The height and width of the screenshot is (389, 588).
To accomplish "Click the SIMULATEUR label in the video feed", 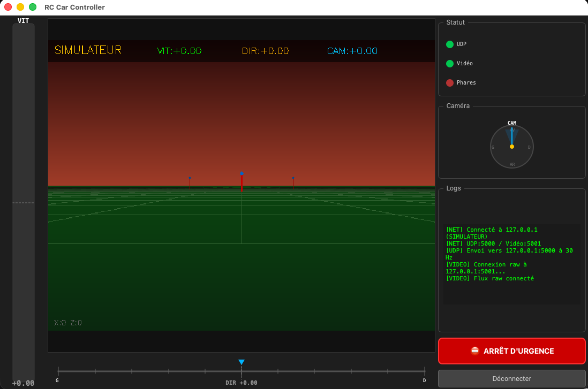I will click(x=88, y=50).
